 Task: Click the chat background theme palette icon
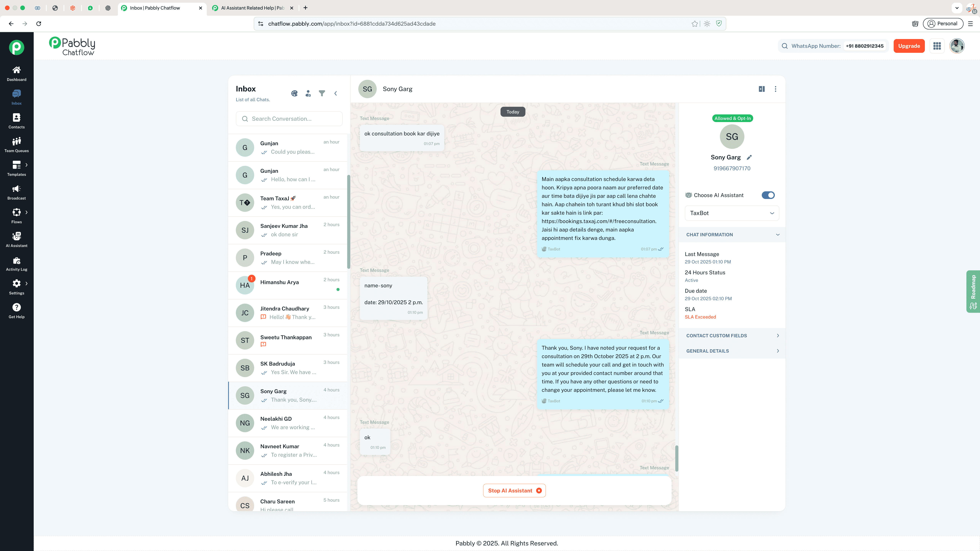click(x=294, y=93)
